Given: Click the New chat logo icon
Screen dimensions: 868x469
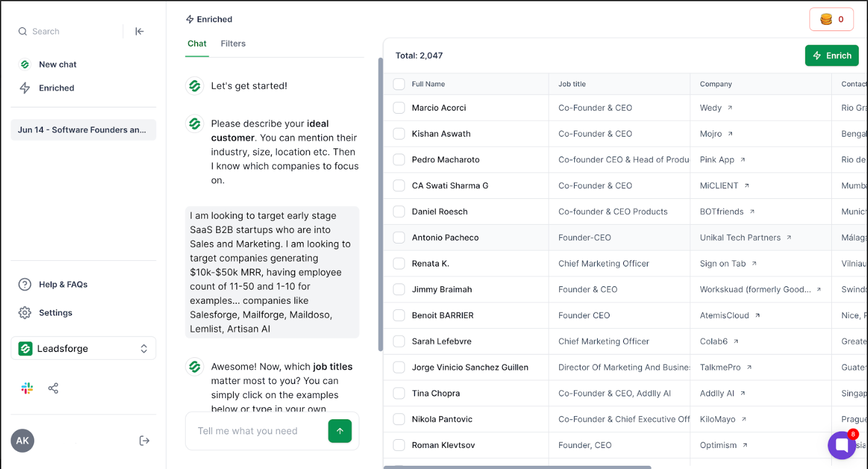Looking at the screenshot, I should click(x=25, y=64).
